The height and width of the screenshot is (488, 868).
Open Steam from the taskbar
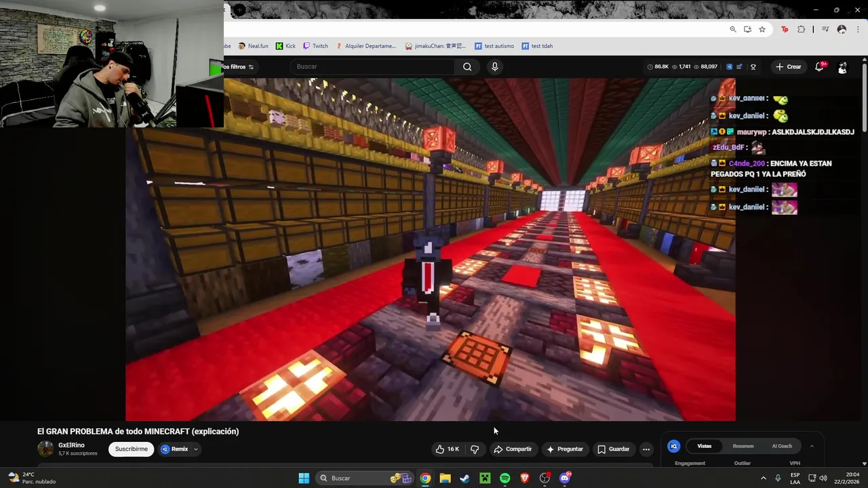click(465, 478)
